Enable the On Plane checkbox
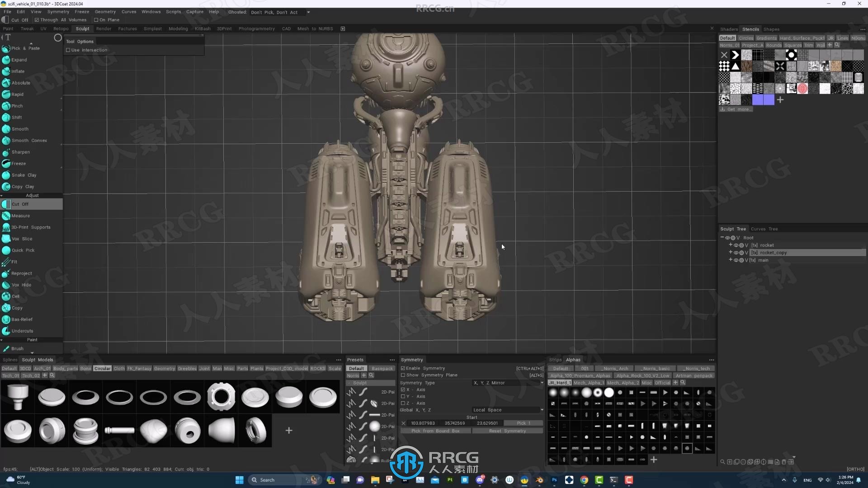This screenshot has width=868, height=488. coord(96,20)
